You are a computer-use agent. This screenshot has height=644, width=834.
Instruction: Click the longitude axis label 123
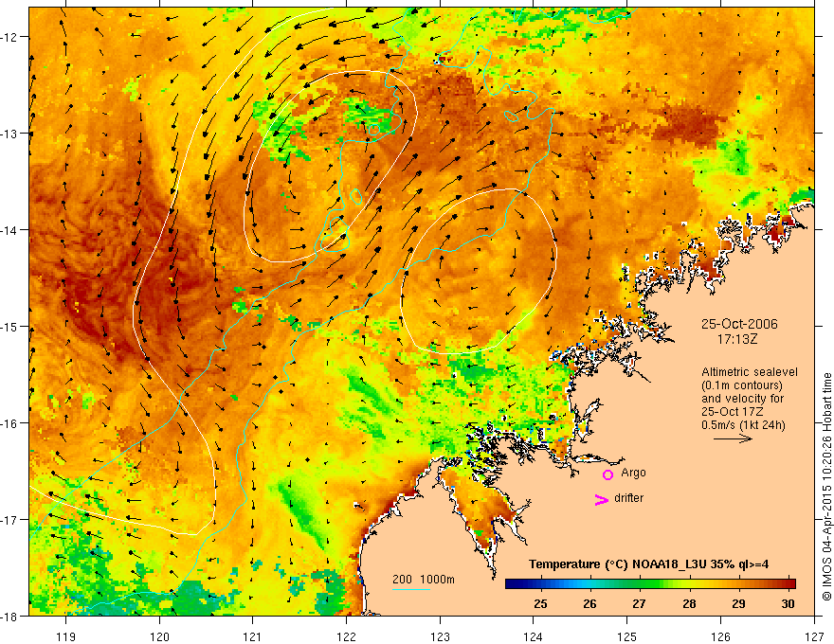440,636
